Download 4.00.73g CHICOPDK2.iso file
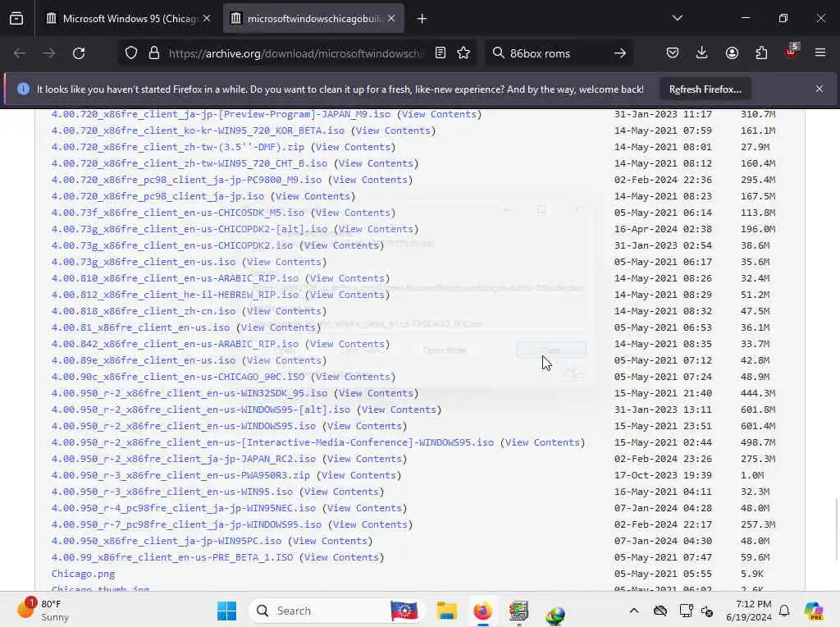This screenshot has width=840, height=627. click(172, 245)
